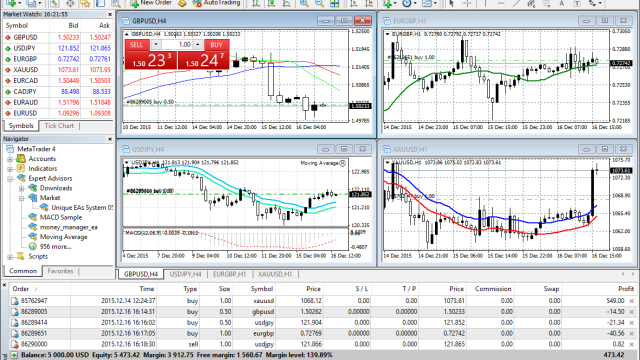The image size is (640, 360).
Task: Expand the Downloads tree node
Action: pos(22,188)
